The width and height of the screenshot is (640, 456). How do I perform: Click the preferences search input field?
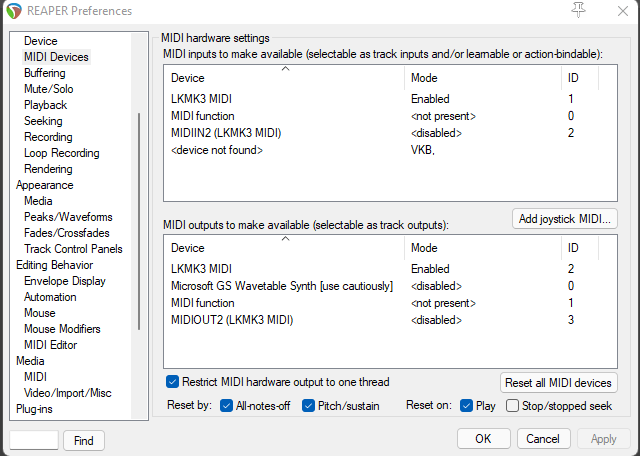(34, 440)
